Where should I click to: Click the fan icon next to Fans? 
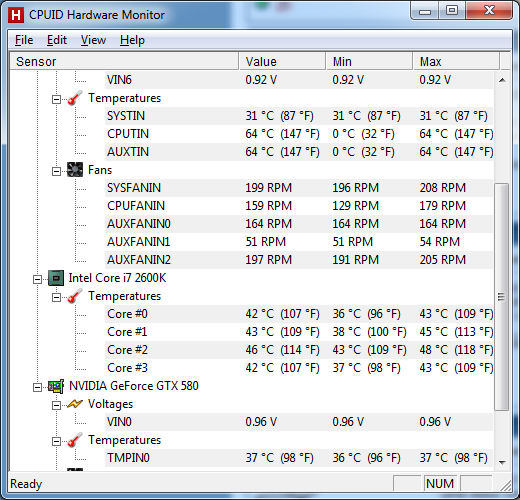coord(75,170)
